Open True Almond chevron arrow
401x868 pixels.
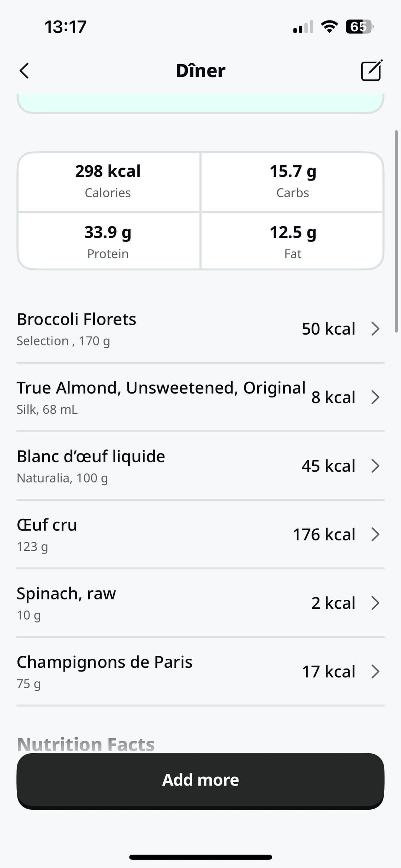[x=375, y=397]
